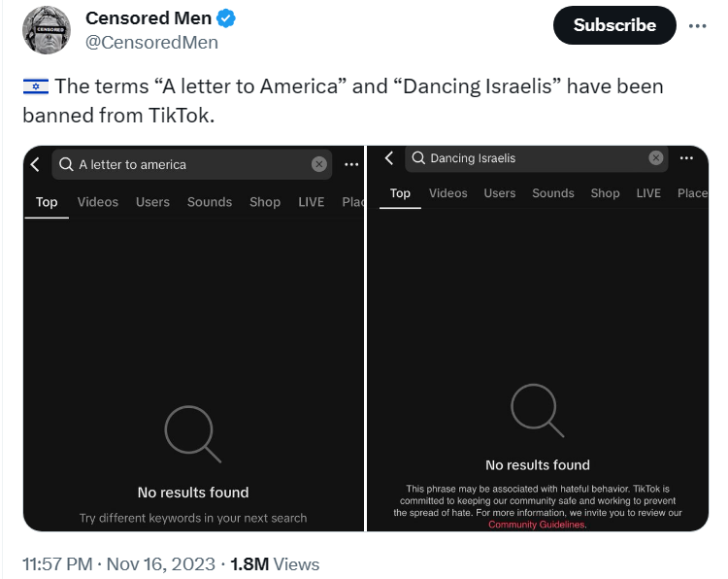Open the tweet's three-dot more menu

(697, 26)
